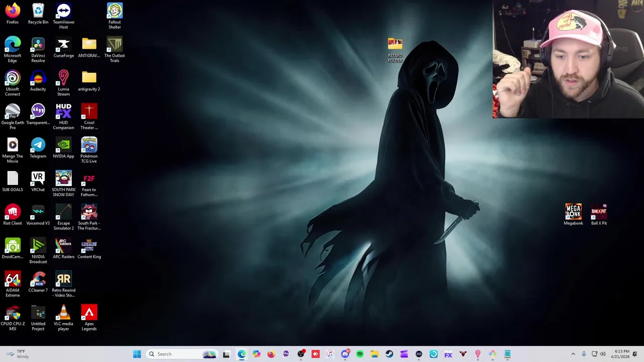The image size is (644, 362).
Task: Open CCleaner 7 desktop shortcut
Action: click(38, 282)
